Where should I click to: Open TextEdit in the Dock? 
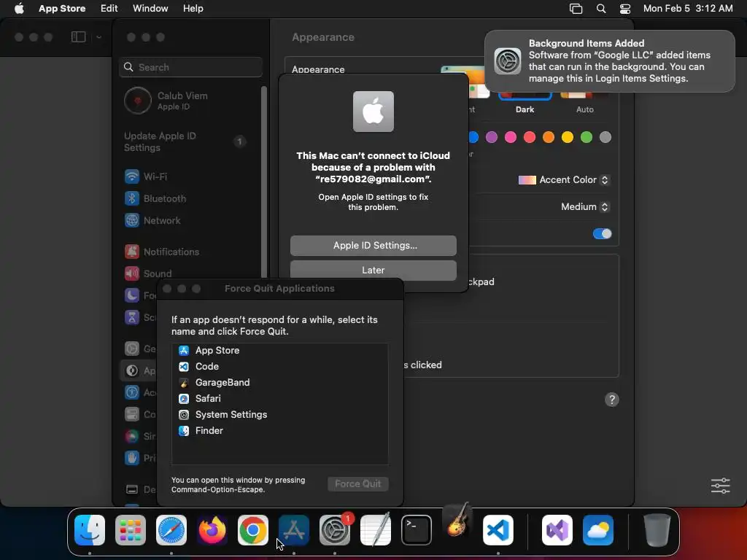[x=376, y=529]
